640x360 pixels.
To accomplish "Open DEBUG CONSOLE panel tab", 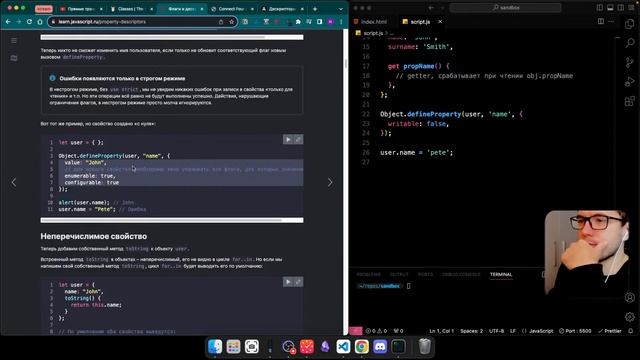I will 461,274.
